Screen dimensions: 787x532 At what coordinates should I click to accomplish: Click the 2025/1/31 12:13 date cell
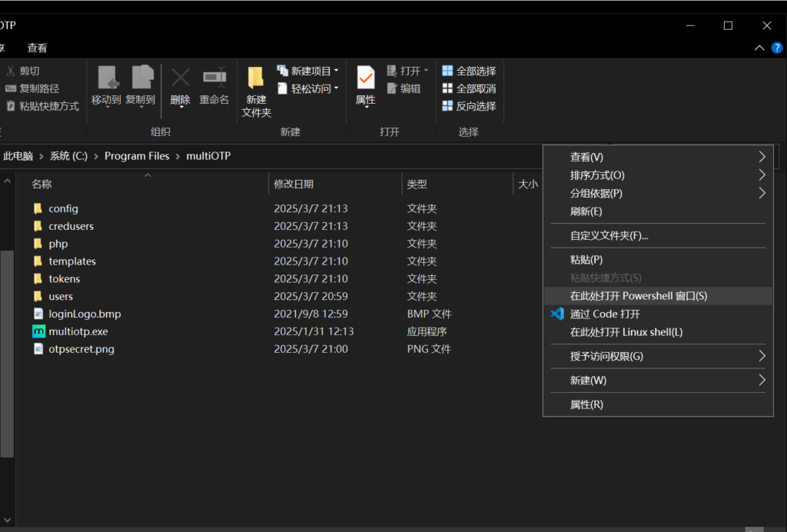tap(314, 331)
